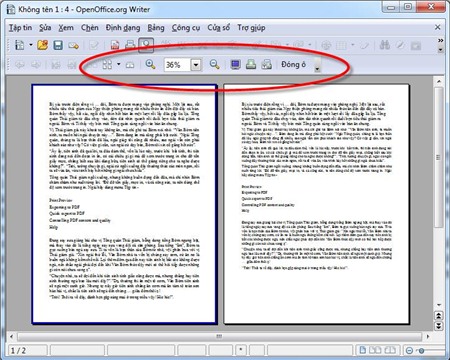Viewport: 450px width, 360px height.
Task: Toggle the Page Preview button in the toolbar
Action: coord(146,45)
